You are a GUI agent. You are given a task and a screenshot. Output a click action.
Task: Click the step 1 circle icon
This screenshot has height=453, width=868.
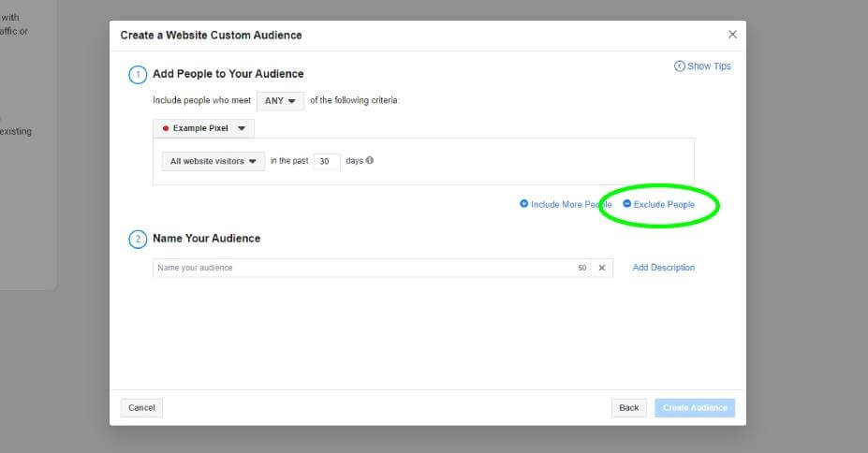137,74
